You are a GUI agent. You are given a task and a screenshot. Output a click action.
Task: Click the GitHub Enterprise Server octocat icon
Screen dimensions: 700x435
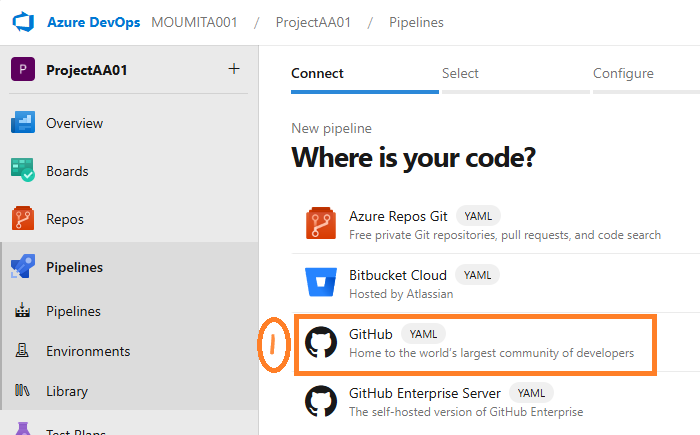pos(321,401)
